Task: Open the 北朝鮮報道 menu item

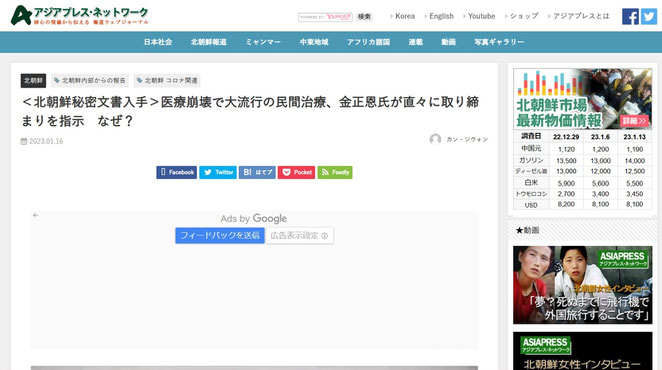Action: 209,42
